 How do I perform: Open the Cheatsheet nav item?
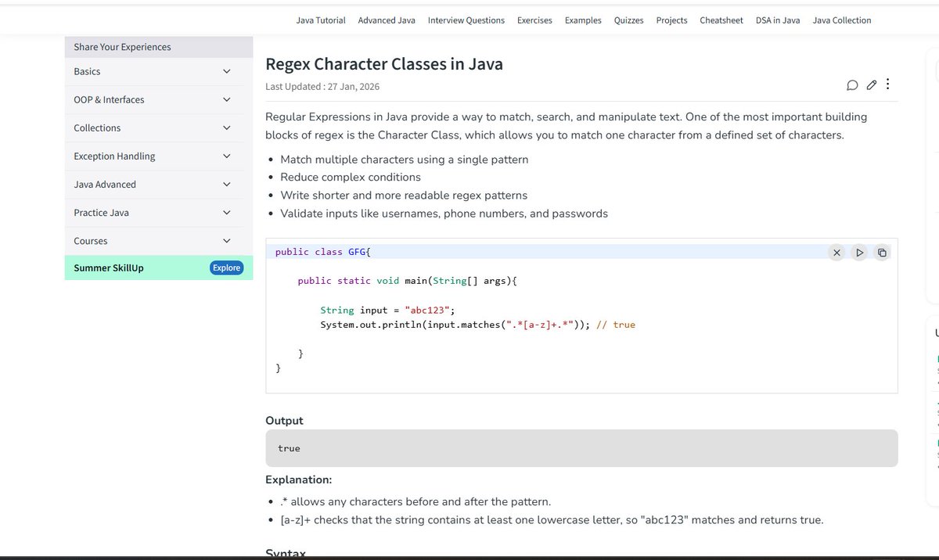(x=721, y=20)
